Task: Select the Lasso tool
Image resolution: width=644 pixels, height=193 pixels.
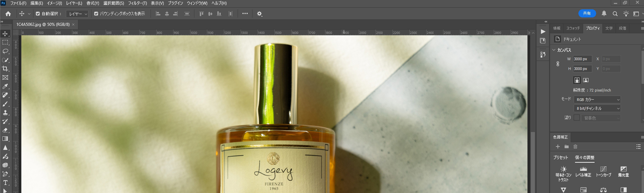Action: click(x=5, y=51)
